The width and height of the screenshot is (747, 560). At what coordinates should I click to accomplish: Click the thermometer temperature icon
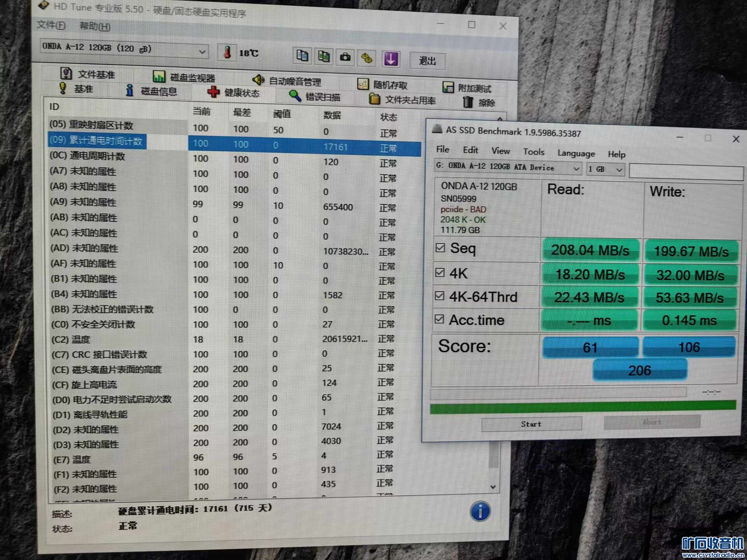[x=228, y=52]
